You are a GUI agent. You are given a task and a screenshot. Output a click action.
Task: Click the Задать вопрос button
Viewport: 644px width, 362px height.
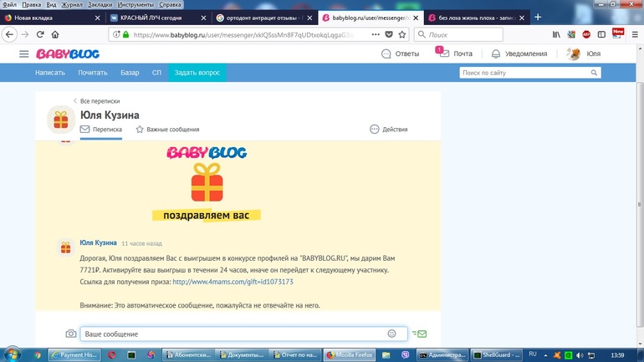197,73
